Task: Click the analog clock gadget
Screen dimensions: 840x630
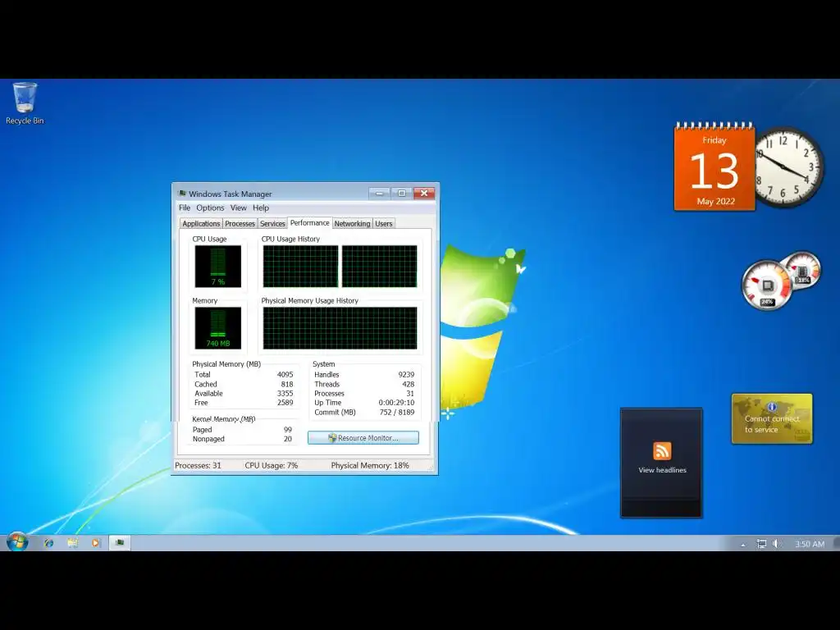Action: point(788,167)
